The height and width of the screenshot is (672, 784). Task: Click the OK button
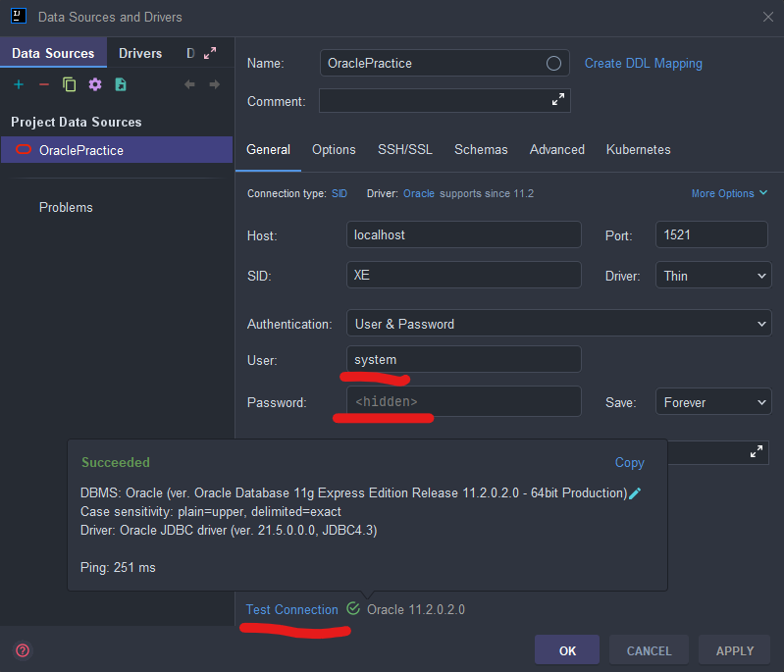(x=567, y=650)
